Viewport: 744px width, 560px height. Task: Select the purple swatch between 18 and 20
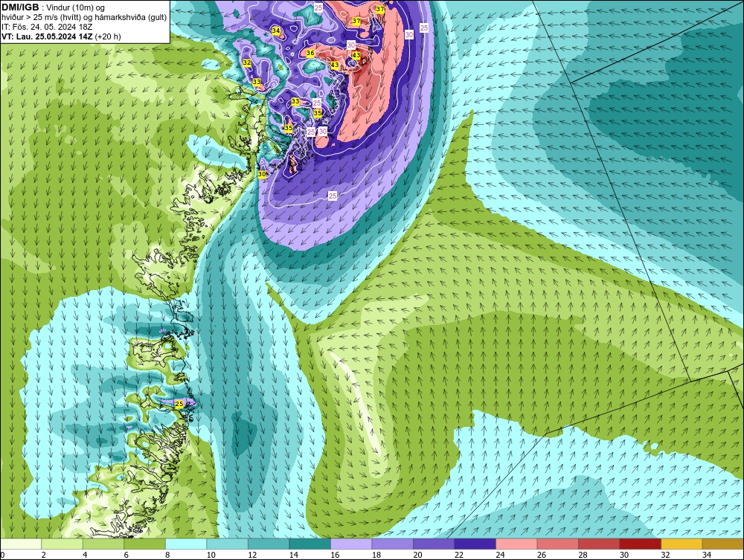(392, 544)
